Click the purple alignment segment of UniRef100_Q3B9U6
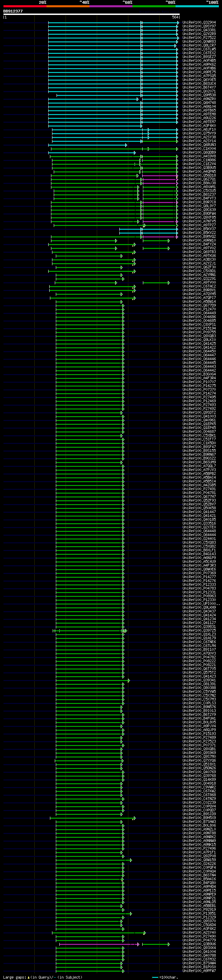The image size is (222, 980). coord(99,944)
